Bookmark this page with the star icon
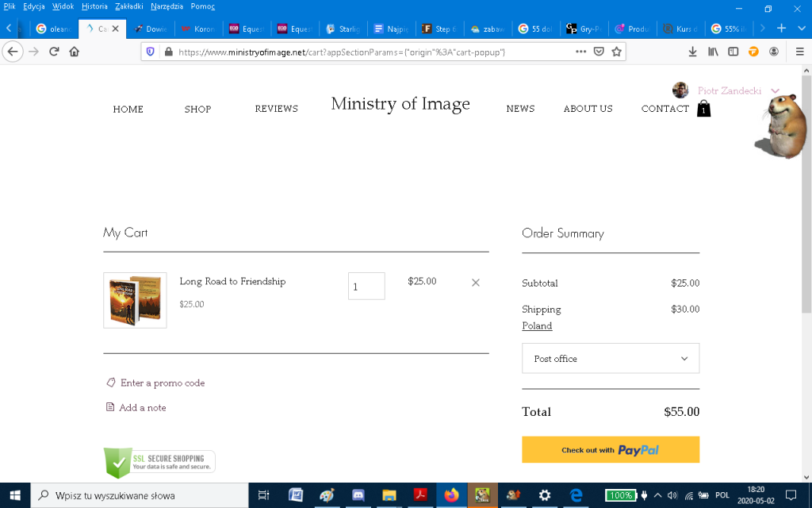 pyautogui.click(x=617, y=52)
